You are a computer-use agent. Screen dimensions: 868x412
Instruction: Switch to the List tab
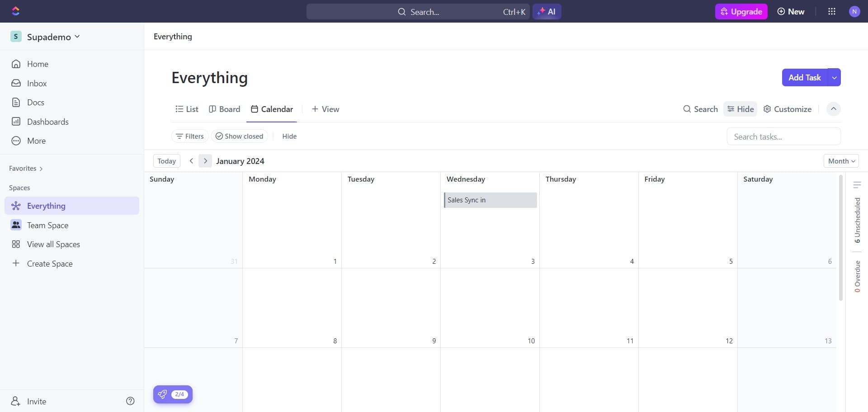coord(187,109)
